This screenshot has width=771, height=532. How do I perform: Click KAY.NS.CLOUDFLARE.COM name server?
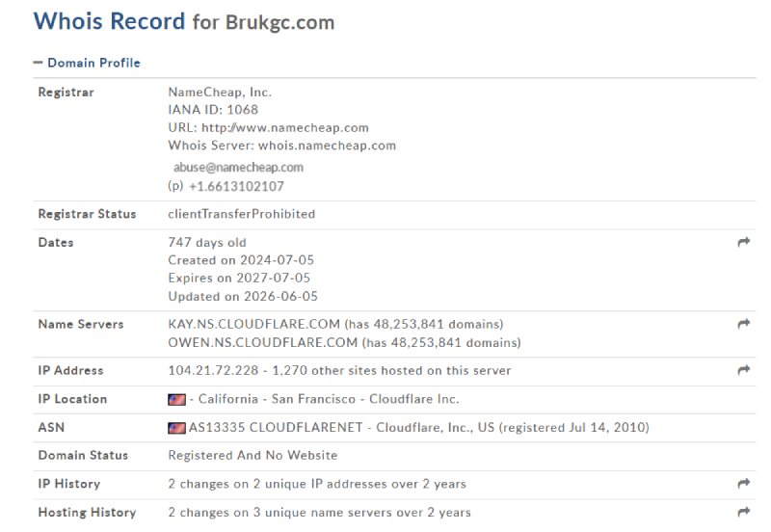tap(253, 324)
